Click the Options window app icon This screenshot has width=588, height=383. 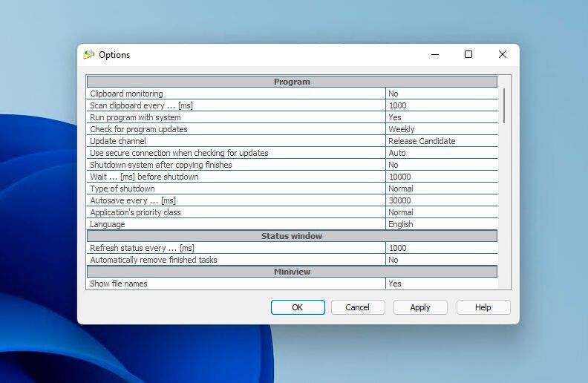point(89,55)
